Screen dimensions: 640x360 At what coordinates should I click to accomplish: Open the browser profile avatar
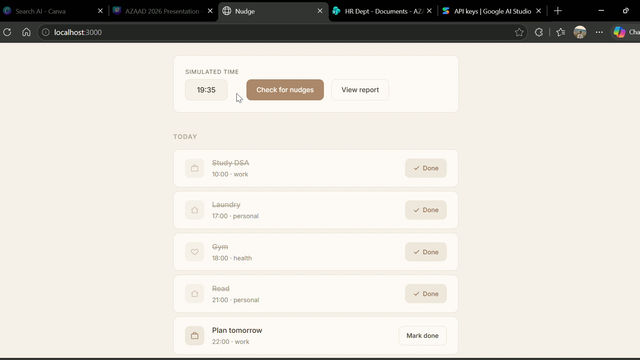click(580, 32)
